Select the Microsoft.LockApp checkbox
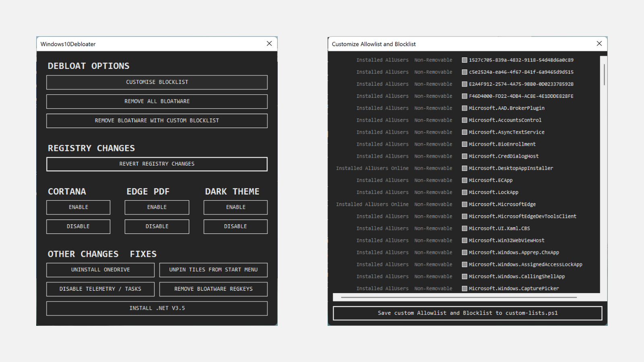Screen dimensions: 644x362 point(464,192)
